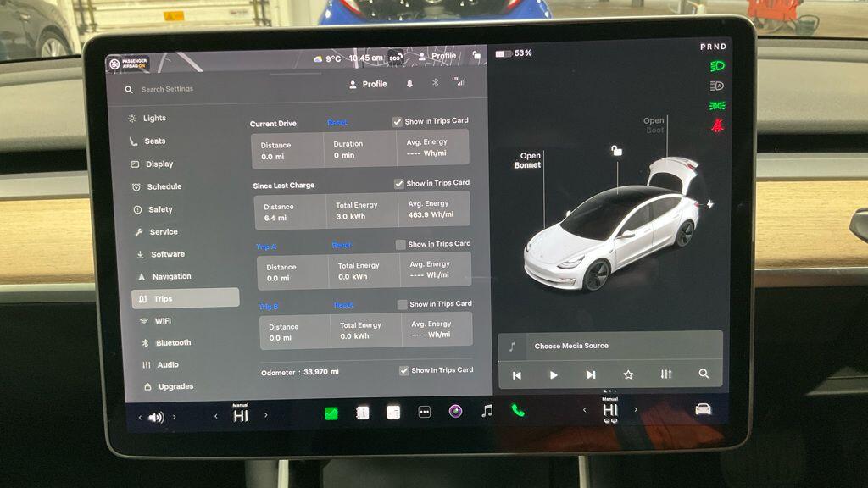Screen dimensions: 868x488
Task: Tap the Bluetooth icon in the settings header
Action: (x=435, y=84)
